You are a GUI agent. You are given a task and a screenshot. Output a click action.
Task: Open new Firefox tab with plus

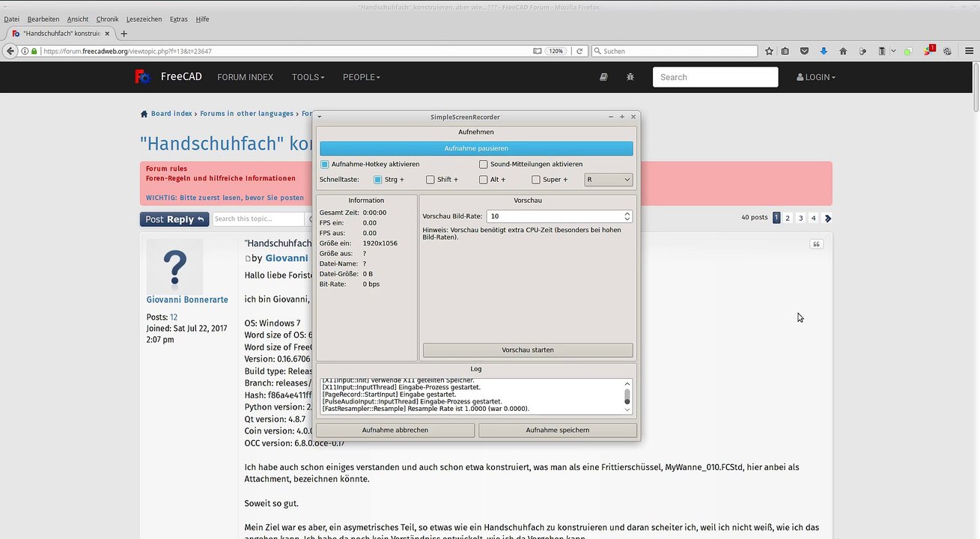click(x=124, y=34)
